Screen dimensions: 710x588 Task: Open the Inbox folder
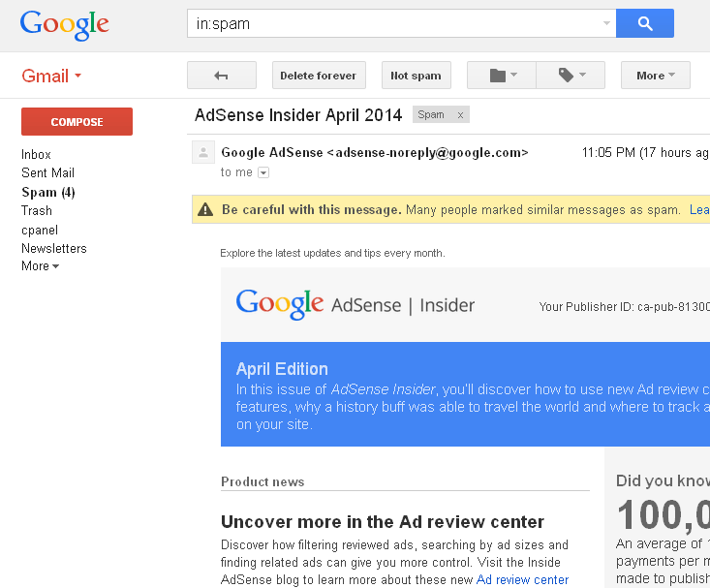36,154
